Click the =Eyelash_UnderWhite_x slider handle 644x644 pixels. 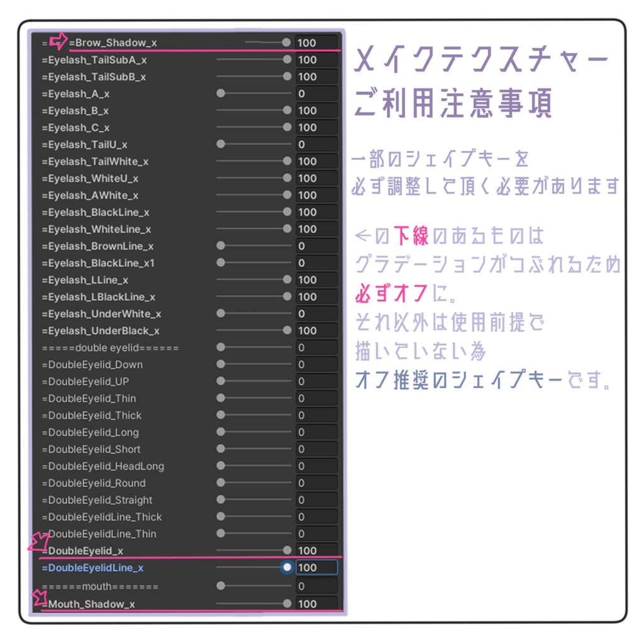coord(221,313)
